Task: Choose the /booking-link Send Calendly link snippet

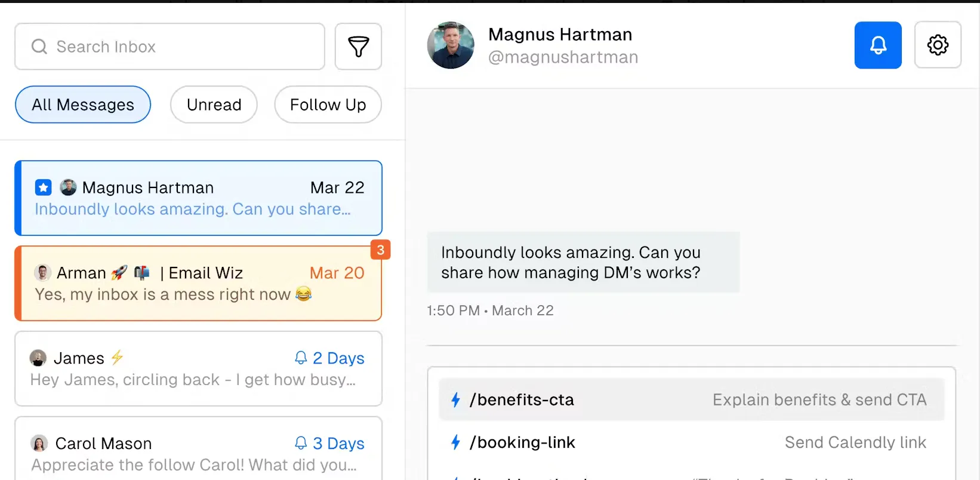Action: 692,442
